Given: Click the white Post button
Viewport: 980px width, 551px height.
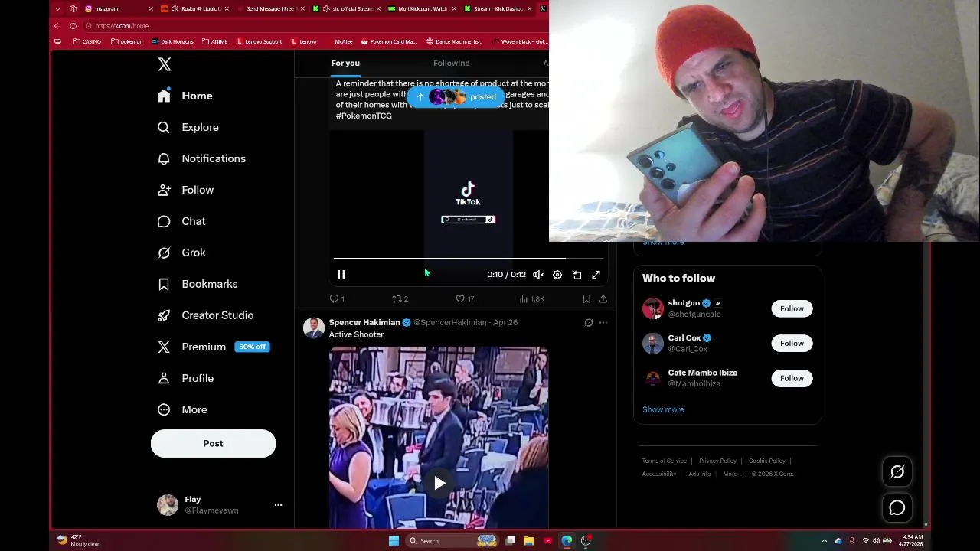Looking at the screenshot, I should point(213,444).
